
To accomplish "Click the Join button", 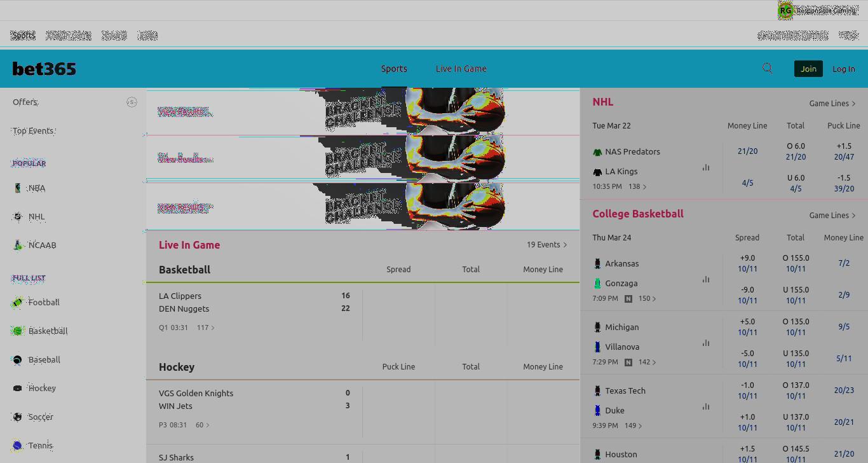I will tap(808, 69).
